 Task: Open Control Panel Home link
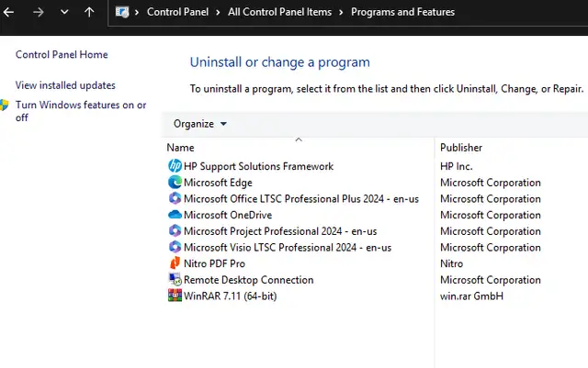pos(62,55)
